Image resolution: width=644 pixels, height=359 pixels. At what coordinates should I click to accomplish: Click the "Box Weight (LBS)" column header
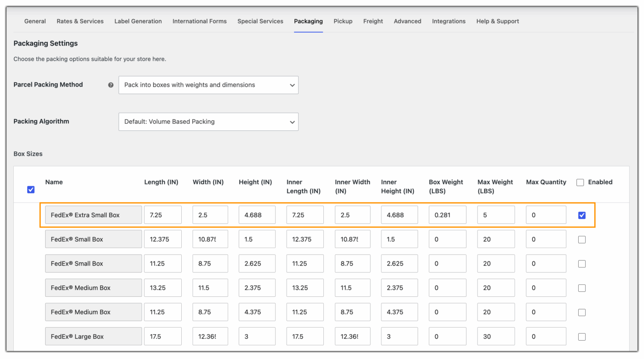coord(446,186)
